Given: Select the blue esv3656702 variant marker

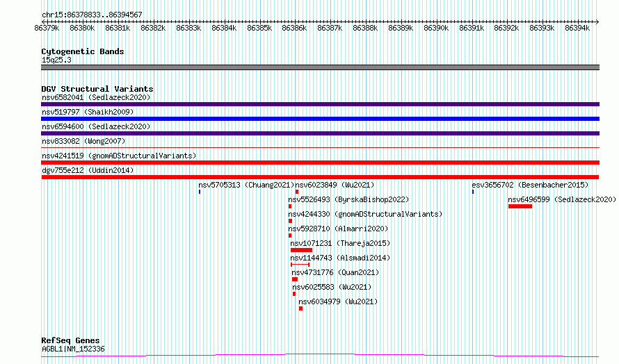Looking at the screenshot, I should (x=473, y=192).
